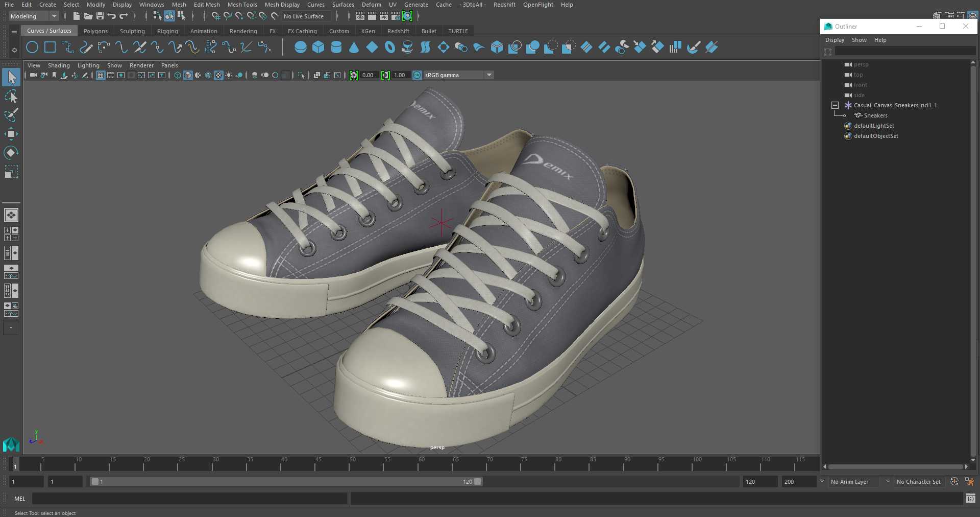Toggle isolate select in viewport
Screen dimensions: 980x517
tap(301, 75)
